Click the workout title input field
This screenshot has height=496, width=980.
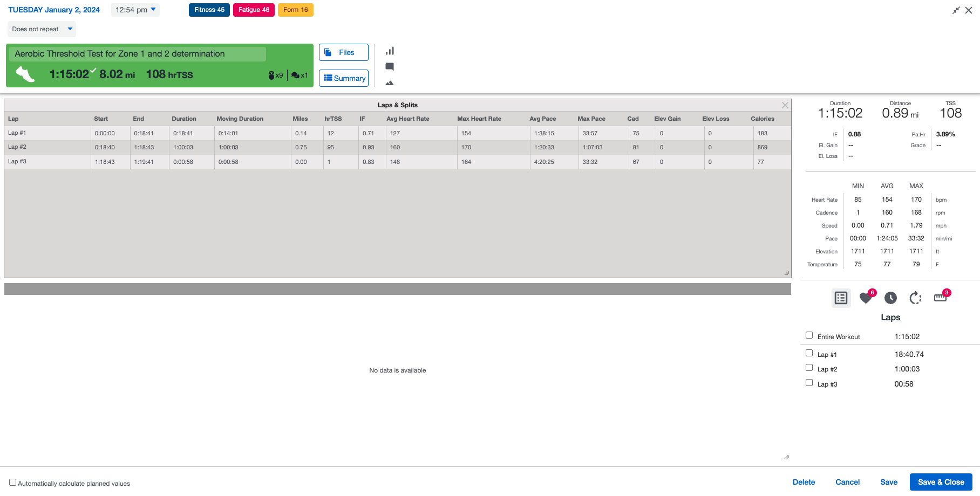[x=138, y=54]
